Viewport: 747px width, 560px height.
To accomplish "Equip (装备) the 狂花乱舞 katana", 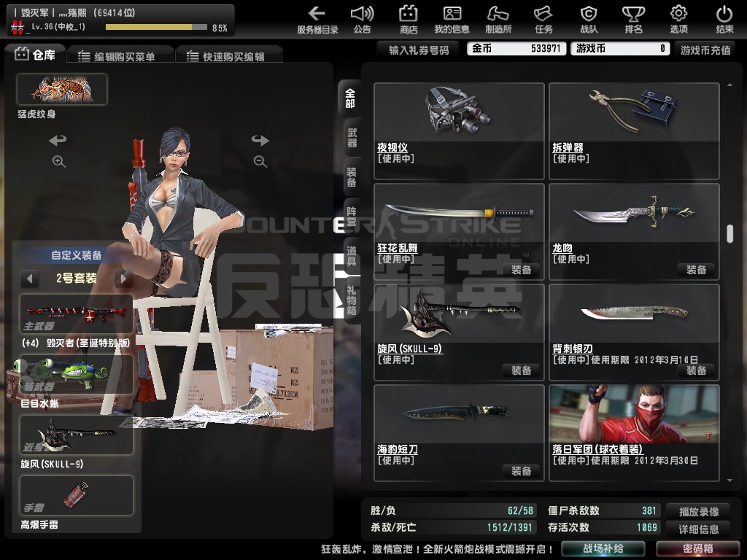I will [521, 270].
